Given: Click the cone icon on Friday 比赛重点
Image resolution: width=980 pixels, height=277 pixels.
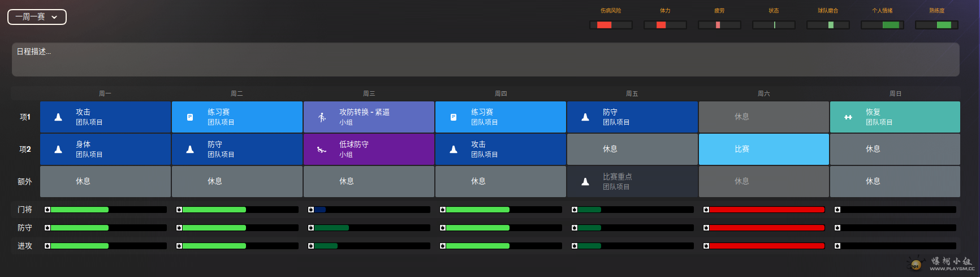Looking at the screenshot, I should (x=585, y=182).
